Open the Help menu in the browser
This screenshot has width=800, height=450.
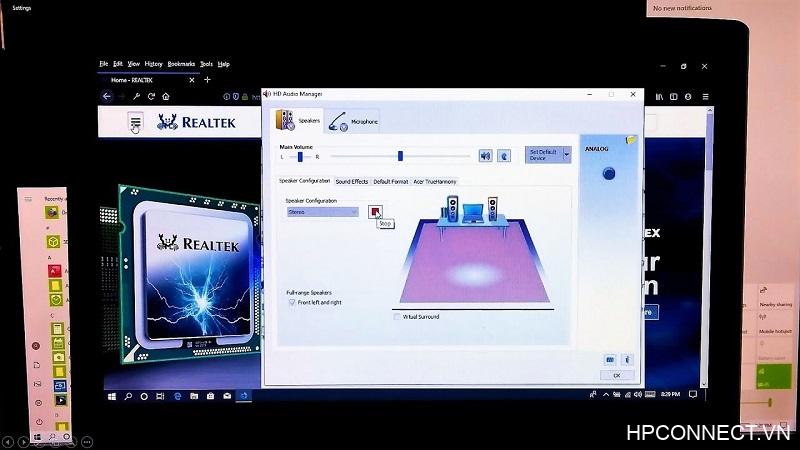pyautogui.click(x=223, y=64)
